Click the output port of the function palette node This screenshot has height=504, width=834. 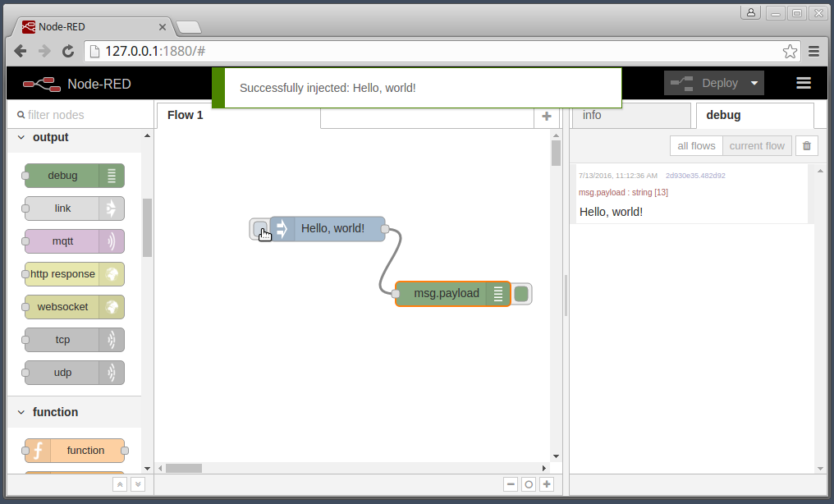point(125,451)
